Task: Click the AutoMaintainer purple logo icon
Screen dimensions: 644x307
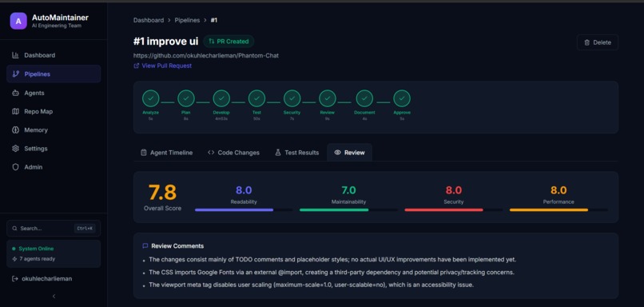Action: pos(18,21)
